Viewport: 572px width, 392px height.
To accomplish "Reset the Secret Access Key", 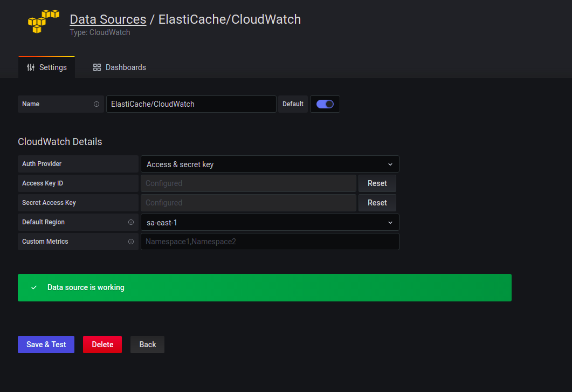I will (x=377, y=203).
